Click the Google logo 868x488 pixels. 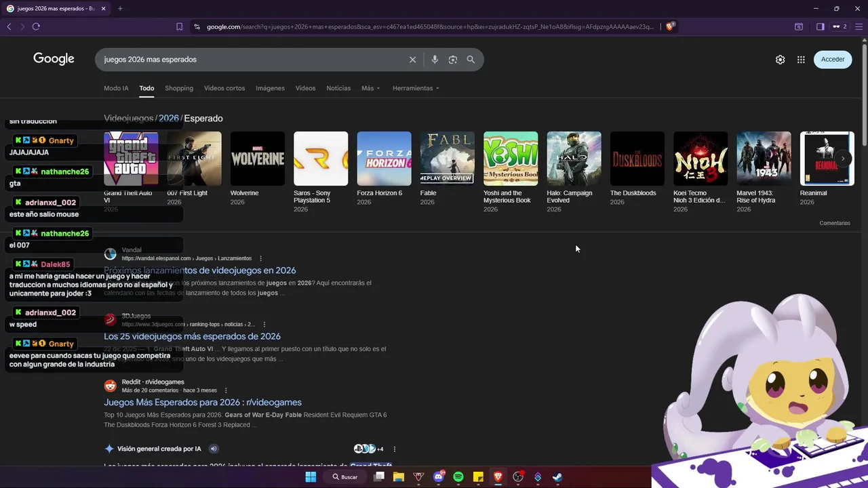pos(54,59)
